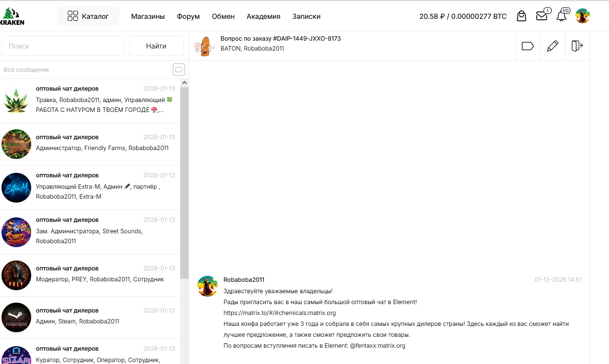Leave the conversation with the exit icon
The image size is (609, 364).
click(577, 46)
